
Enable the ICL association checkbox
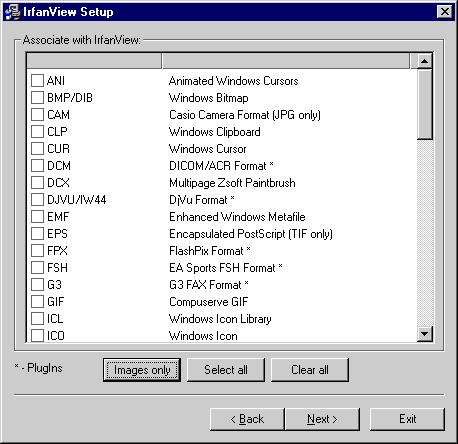click(37, 319)
